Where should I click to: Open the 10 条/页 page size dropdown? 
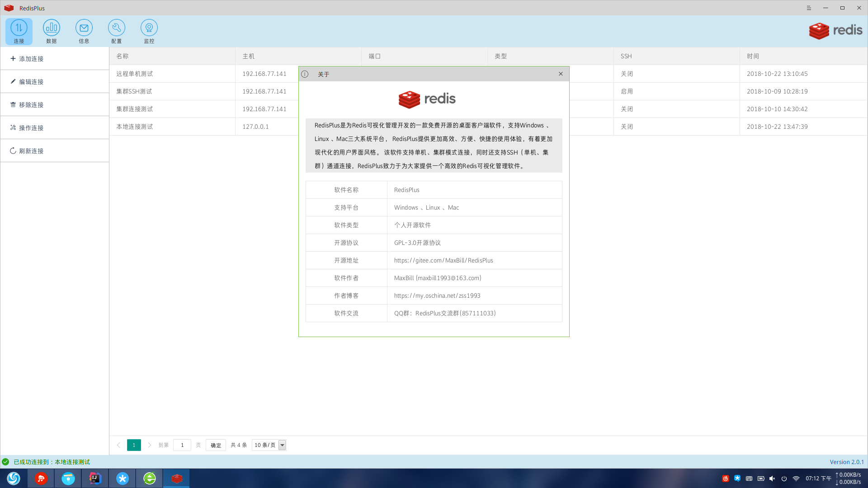click(269, 445)
